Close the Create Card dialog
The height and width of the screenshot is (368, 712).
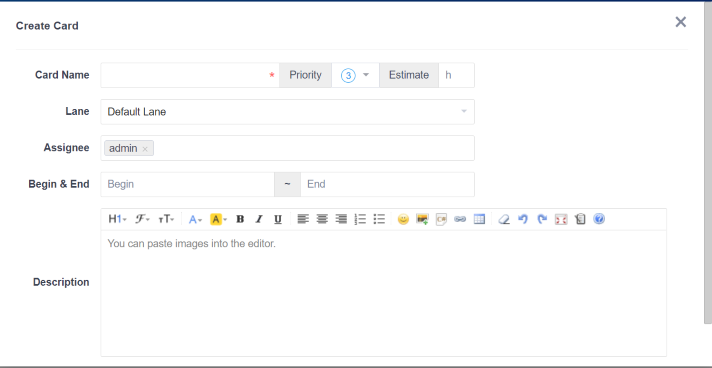(x=680, y=22)
